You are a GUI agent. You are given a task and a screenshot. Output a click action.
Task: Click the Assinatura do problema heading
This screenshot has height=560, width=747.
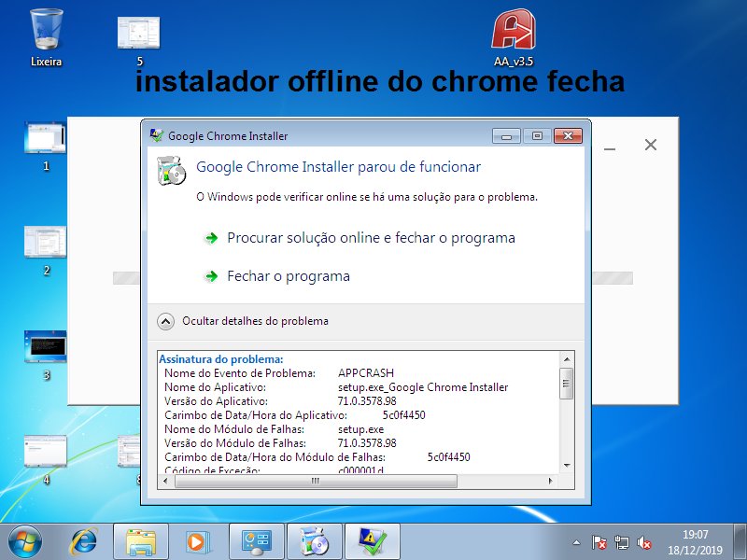(x=221, y=359)
